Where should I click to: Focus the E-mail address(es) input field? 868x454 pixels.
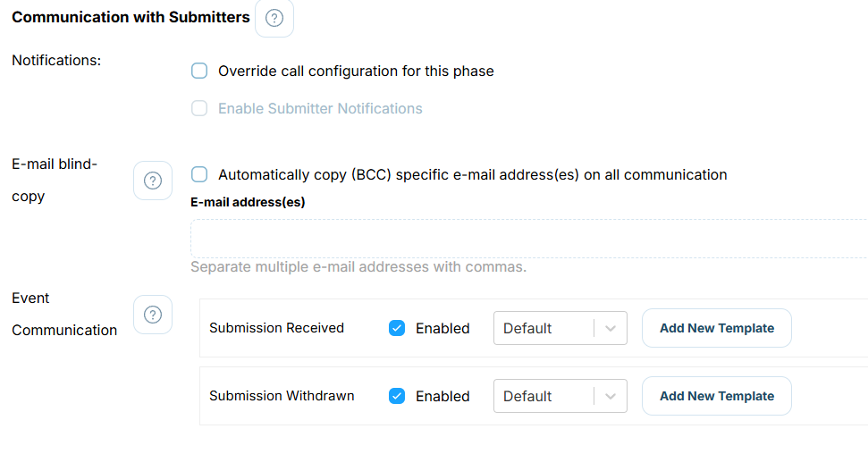coord(529,239)
